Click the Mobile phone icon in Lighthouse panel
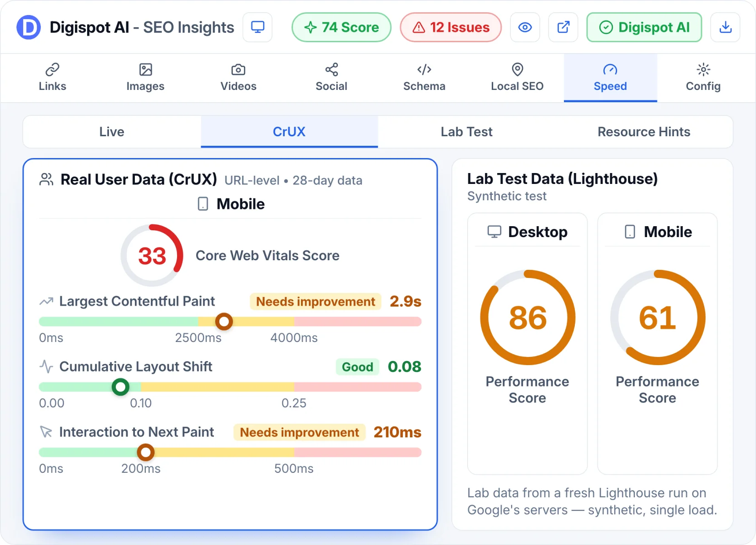The image size is (756, 545). (630, 232)
